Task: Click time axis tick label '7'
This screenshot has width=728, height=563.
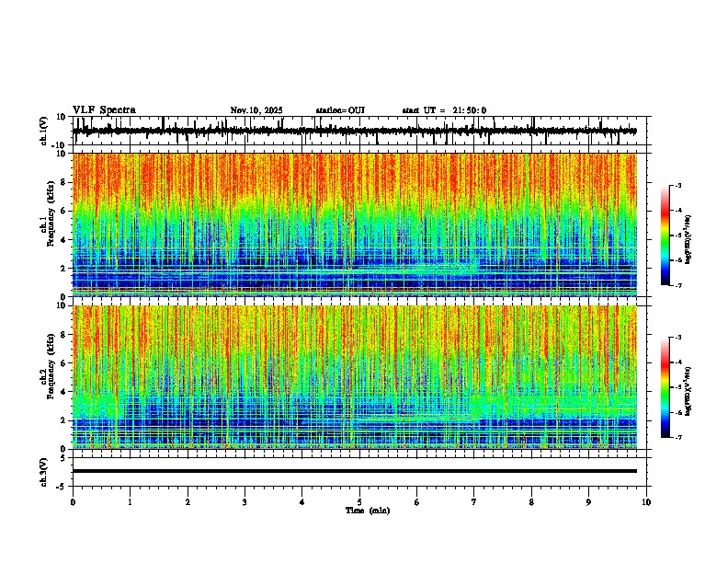Action: click(474, 502)
